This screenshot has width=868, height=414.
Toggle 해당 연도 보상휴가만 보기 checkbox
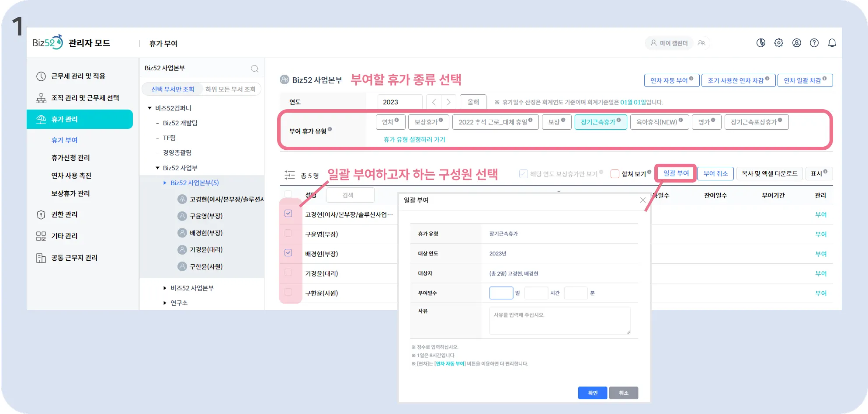click(x=523, y=174)
